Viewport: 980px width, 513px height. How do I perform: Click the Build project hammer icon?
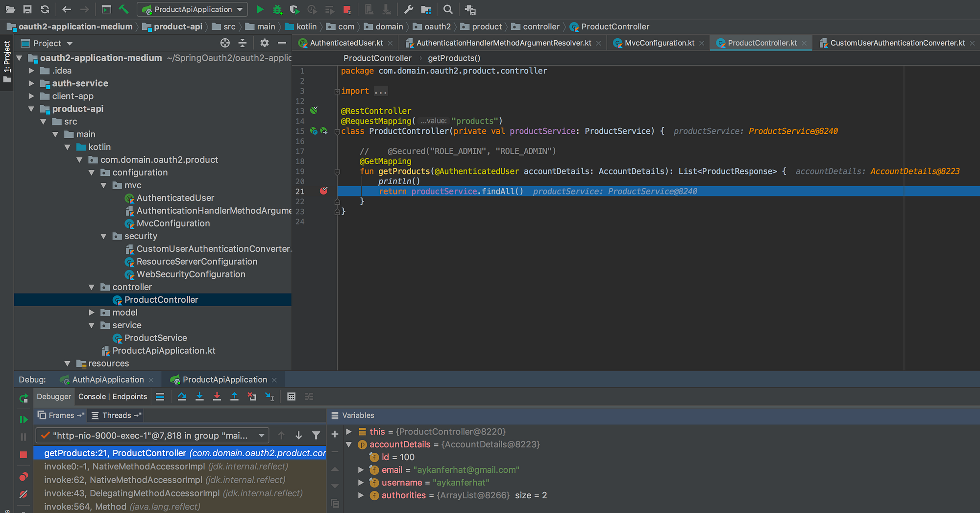(x=123, y=9)
